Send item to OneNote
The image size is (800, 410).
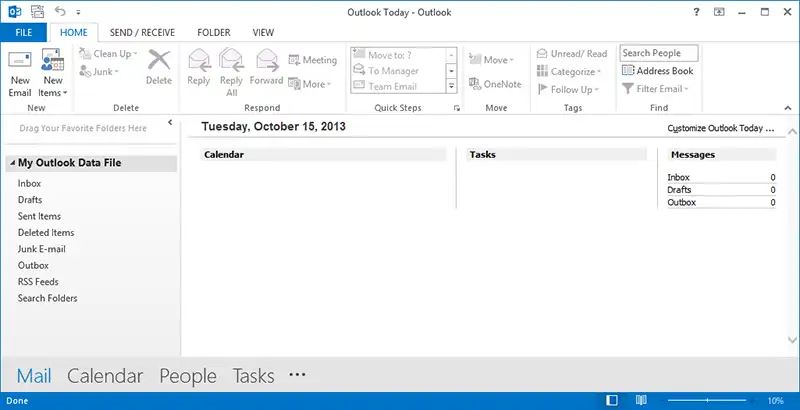(495, 84)
